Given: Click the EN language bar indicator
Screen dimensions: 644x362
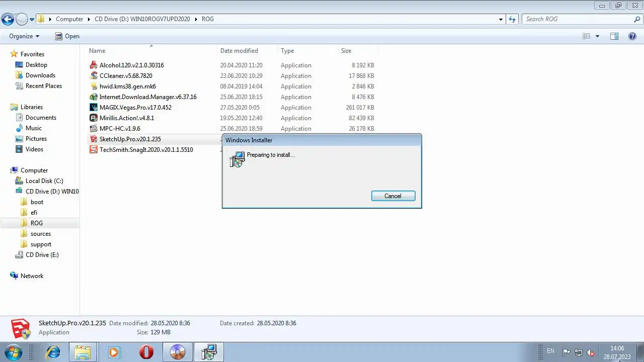Looking at the screenshot, I should tap(550, 351).
